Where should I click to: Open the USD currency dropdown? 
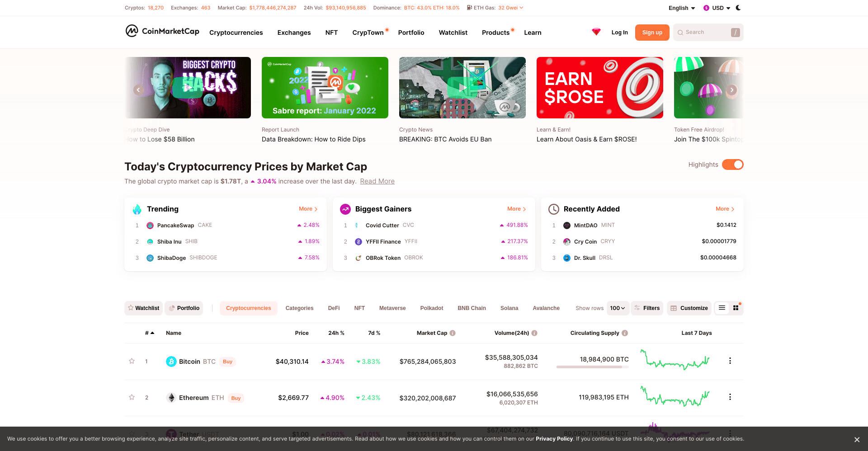pos(717,8)
